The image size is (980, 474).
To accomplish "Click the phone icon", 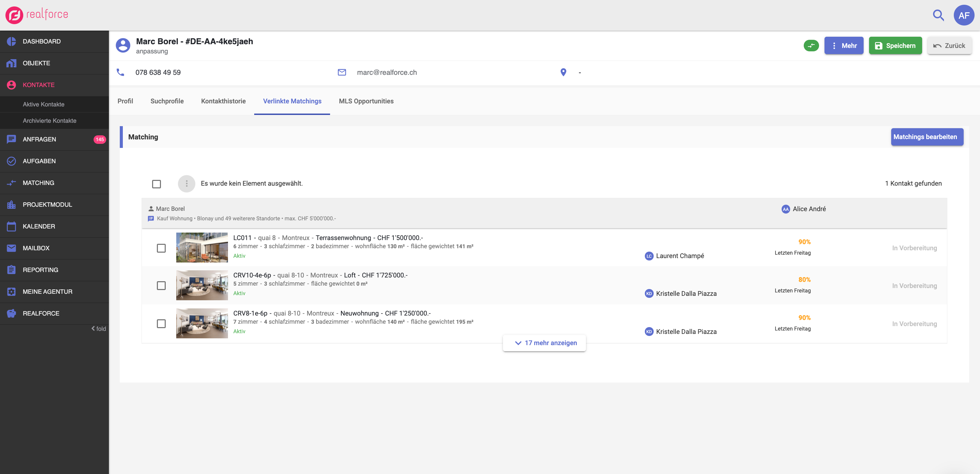I will pos(120,72).
